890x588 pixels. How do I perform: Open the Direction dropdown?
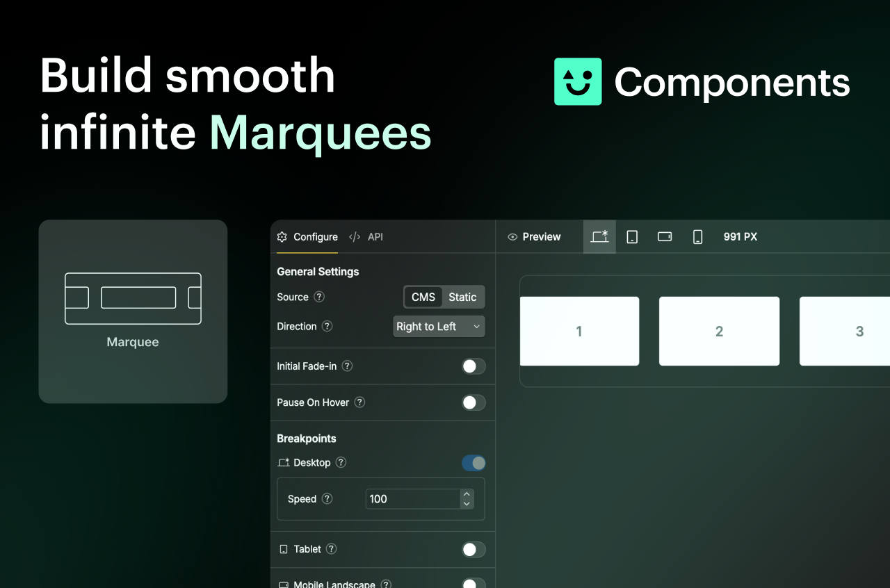click(439, 326)
